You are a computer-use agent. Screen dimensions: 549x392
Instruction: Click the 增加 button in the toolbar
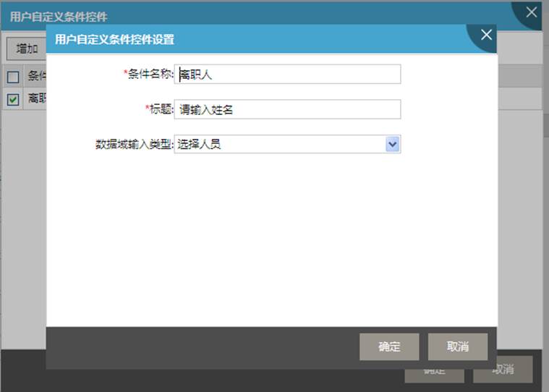[x=27, y=49]
